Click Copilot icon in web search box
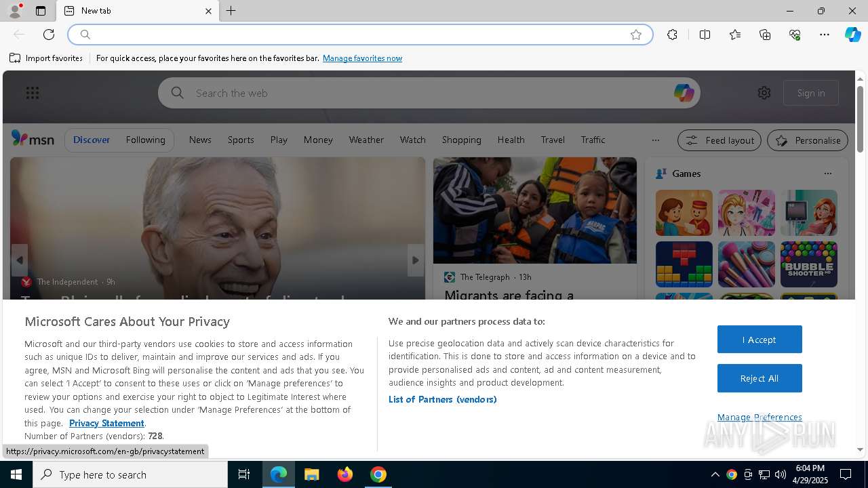 [x=684, y=93]
